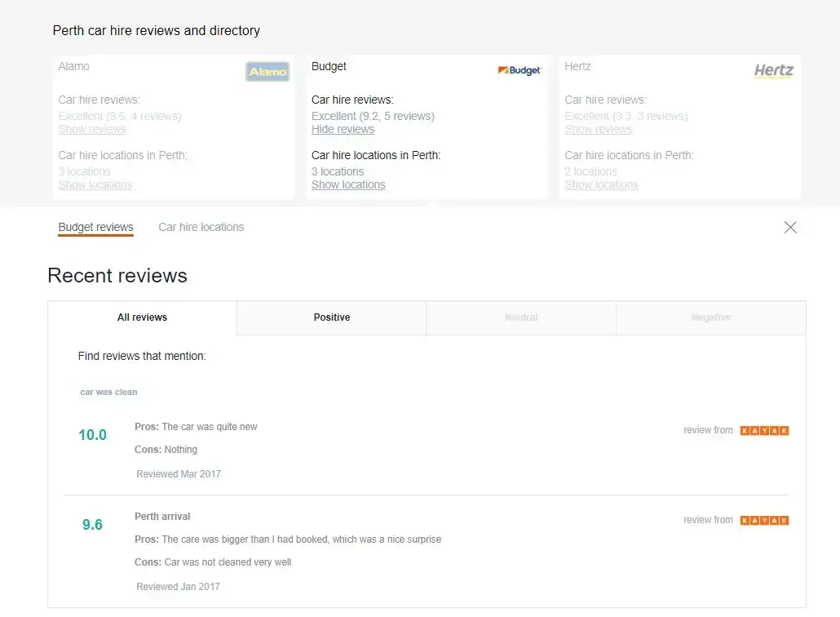Click '2 locations' text in Hertz card

click(x=591, y=171)
